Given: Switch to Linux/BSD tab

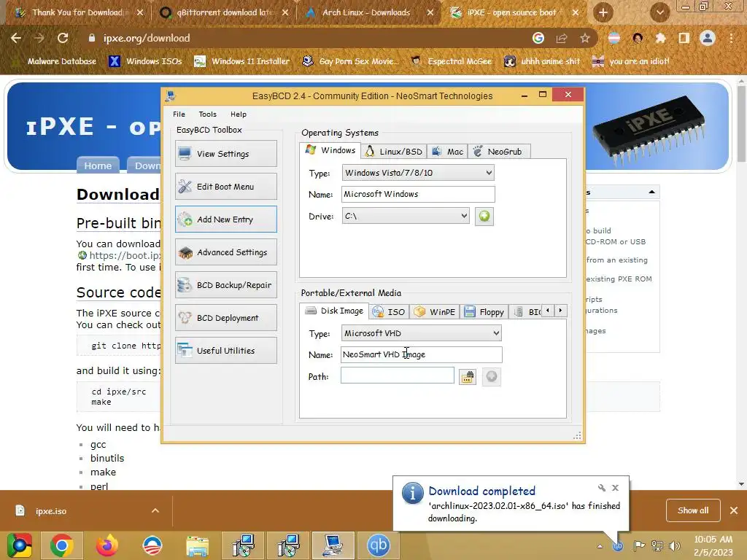Looking at the screenshot, I should 393,152.
